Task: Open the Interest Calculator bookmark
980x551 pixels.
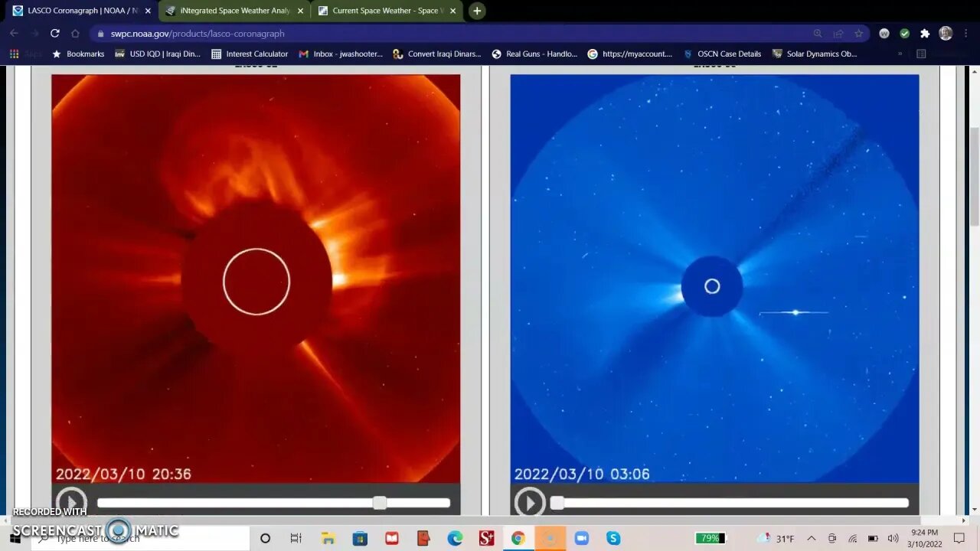Action: tap(250, 54)
